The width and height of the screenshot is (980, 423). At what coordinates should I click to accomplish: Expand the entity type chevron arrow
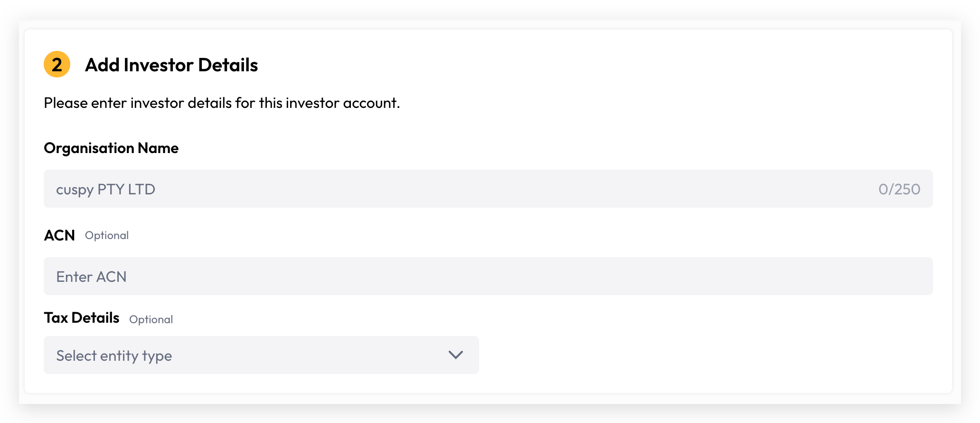point(455,355)
